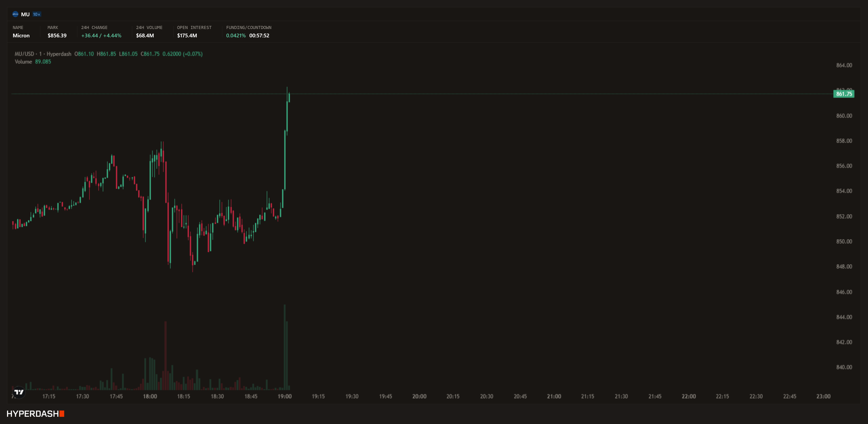This screenshot has width=868, height=424.
Task: Click the MARK label
Action: (x=53, y=28)
